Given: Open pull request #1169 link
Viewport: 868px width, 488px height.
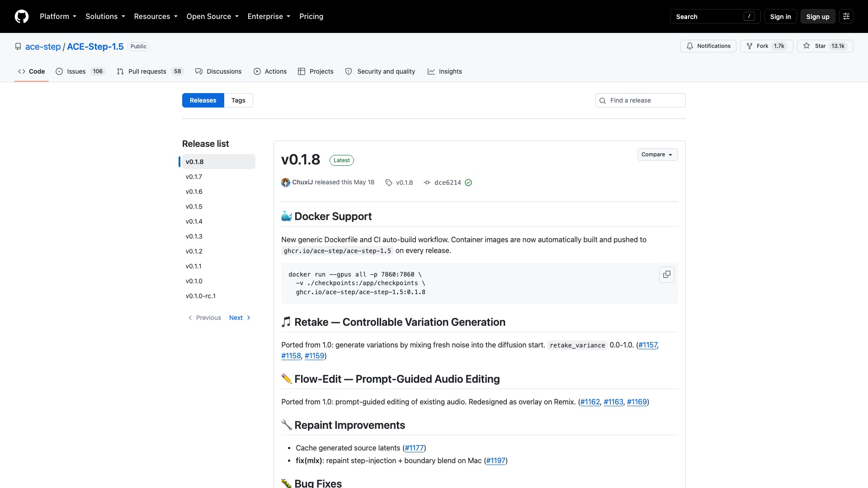Looking at the screenshot, I should (x=637, y=402).
